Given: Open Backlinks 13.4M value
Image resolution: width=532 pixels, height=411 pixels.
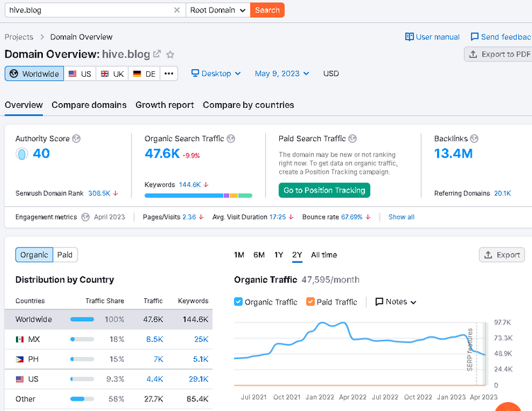Looking at the screenshot, I should pos(453,154).
